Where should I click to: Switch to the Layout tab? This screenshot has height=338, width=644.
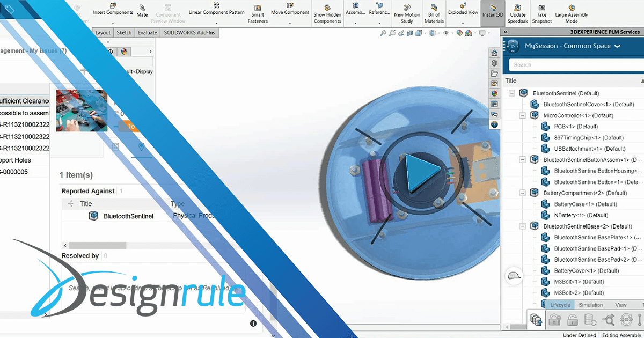[x=103, y=33]
